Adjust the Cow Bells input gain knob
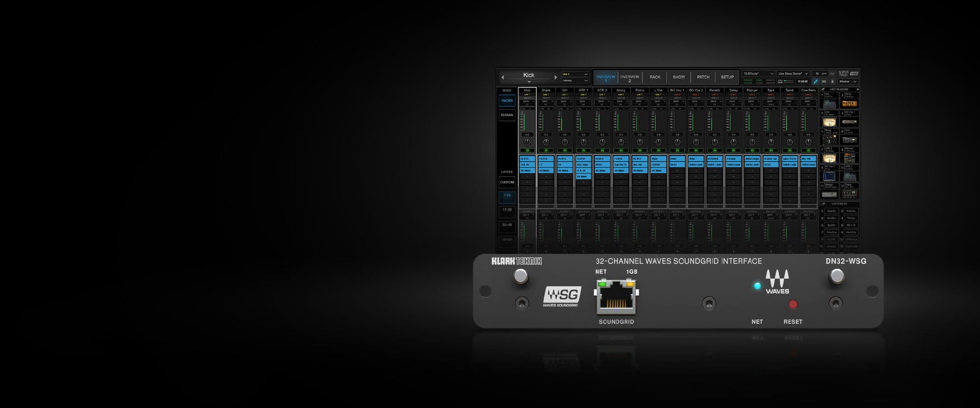 [808, 143]
